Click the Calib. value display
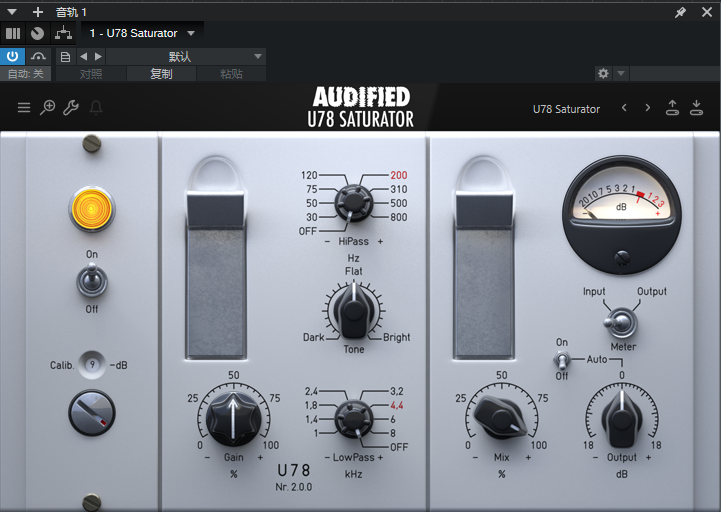The width and height of the screenshot is (721, 512). (x=92, y=365)
